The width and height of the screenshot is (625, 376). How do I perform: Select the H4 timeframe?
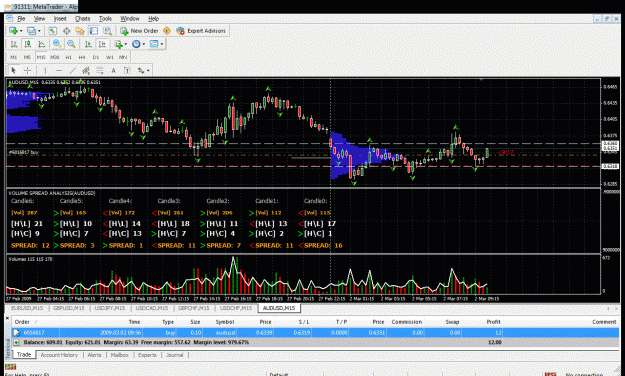82,57
